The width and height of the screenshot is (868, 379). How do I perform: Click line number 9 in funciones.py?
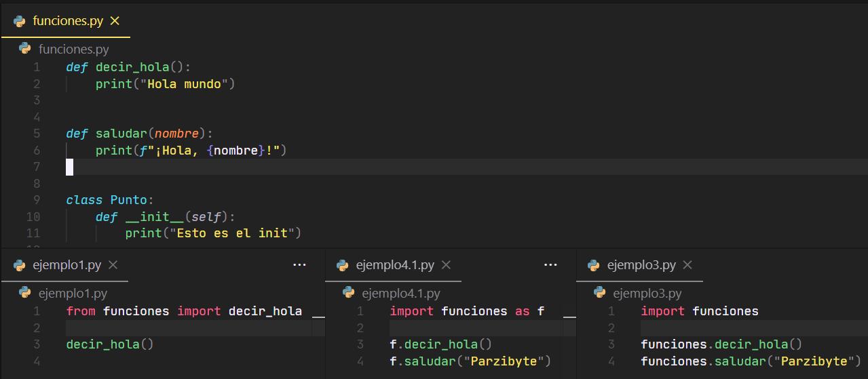point(37,200)
